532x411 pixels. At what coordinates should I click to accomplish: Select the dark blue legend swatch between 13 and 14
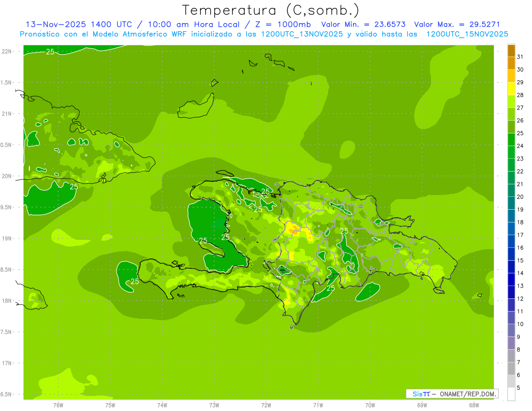511,279
